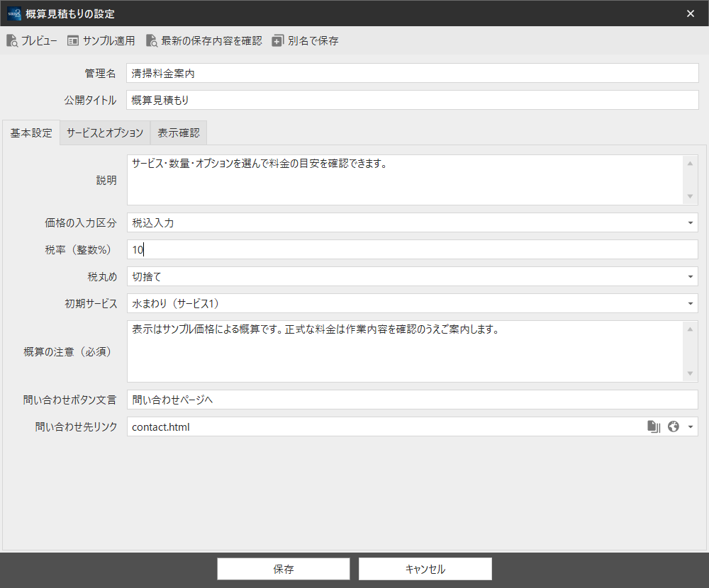Screen dimensions: 709x588
Task: Click the キャンセル button
Action: pos(425,569)
